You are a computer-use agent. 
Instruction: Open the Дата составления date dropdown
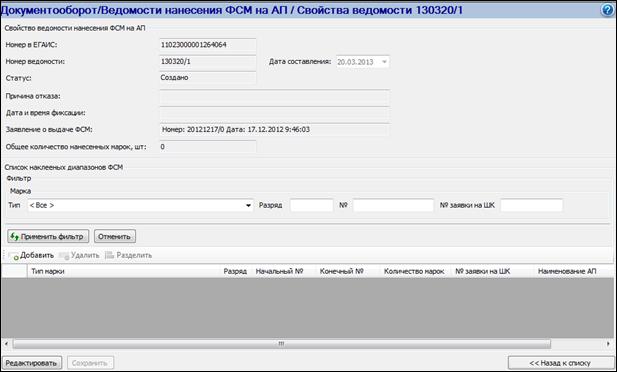click(384, 62)
